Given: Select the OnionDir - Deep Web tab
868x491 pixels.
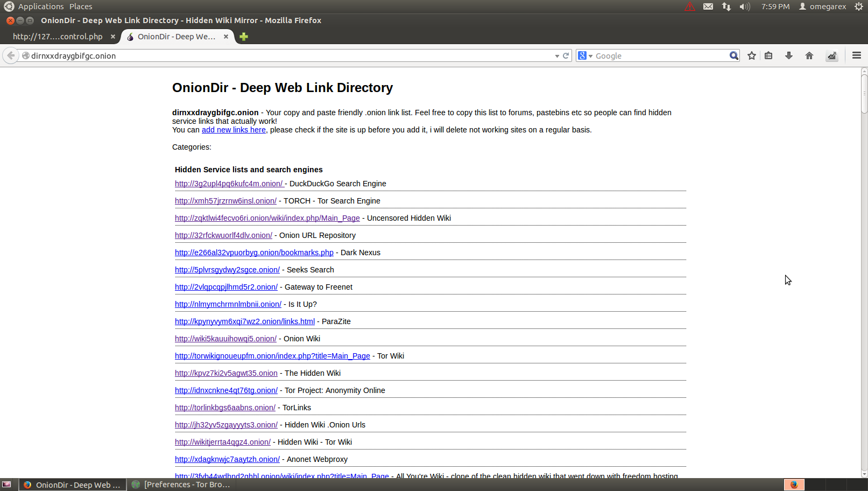Looking at the screenshot, I should (177, 37).
